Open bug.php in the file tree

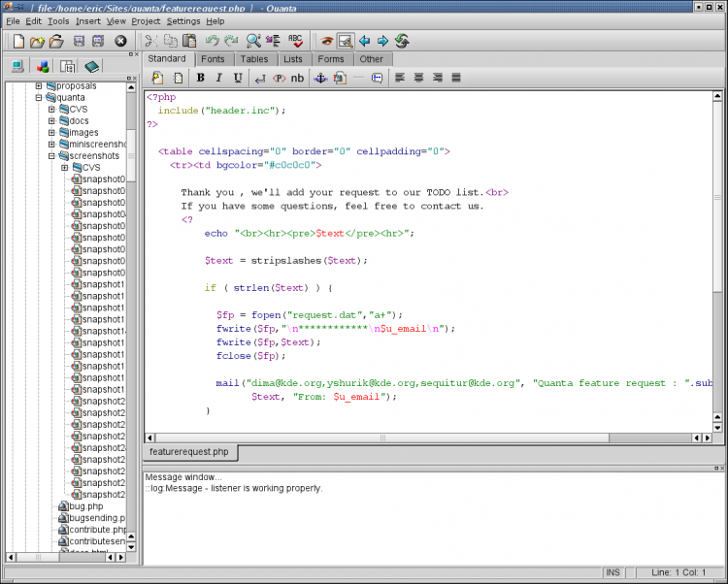click(x=85, y=506)
